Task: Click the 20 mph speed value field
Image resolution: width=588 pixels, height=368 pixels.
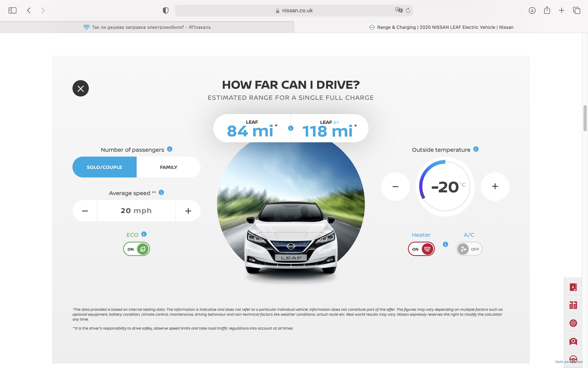Action: 136,211
